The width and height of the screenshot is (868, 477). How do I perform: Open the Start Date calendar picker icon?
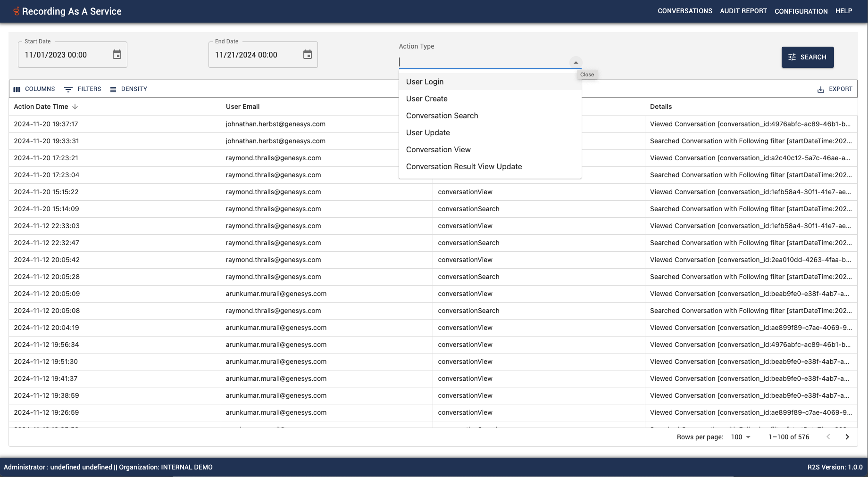tap(117, 55)
